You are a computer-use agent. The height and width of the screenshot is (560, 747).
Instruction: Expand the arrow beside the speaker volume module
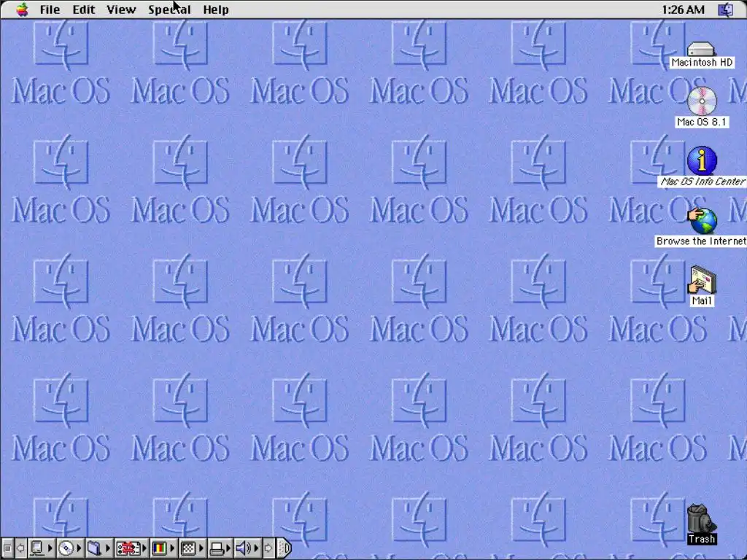(x=257, y=548)
